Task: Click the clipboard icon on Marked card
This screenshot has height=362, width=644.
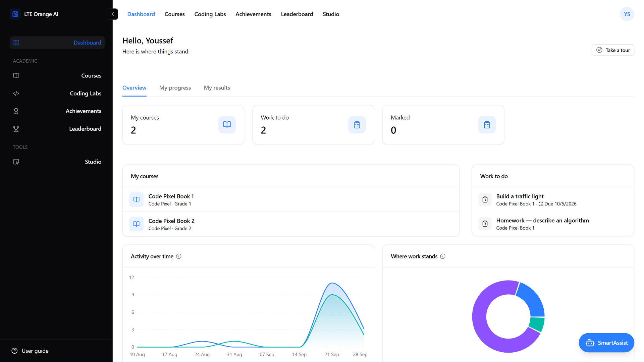Action: (x=487, y=125)
